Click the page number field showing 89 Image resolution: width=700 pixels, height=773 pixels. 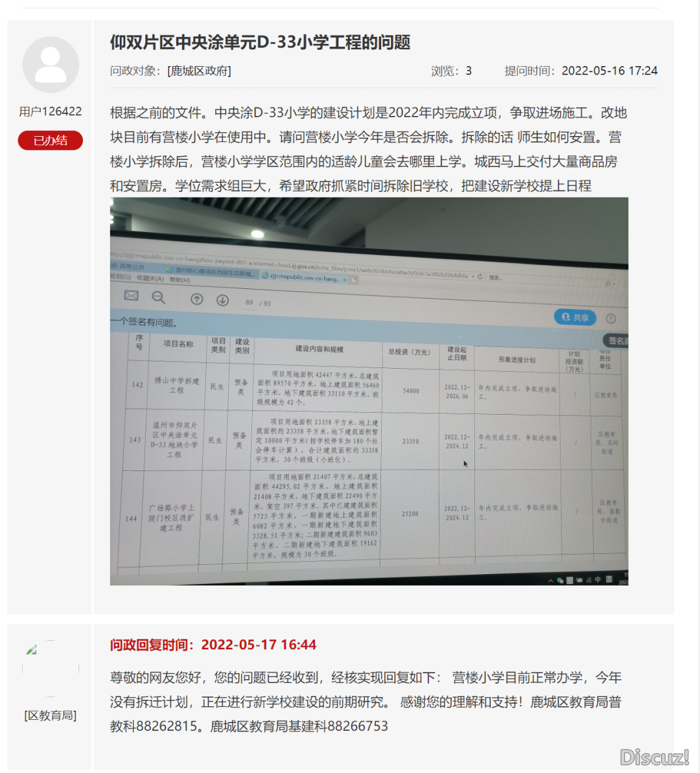250,302
